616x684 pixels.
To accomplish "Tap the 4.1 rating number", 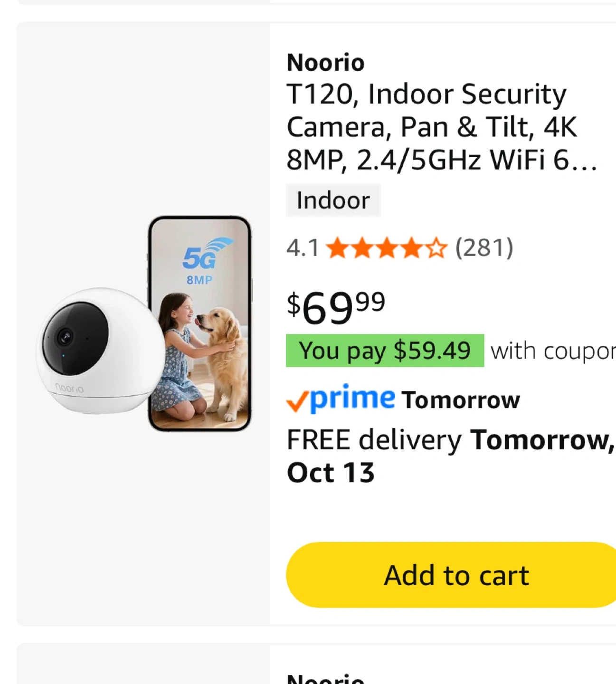I will [303, 248].
